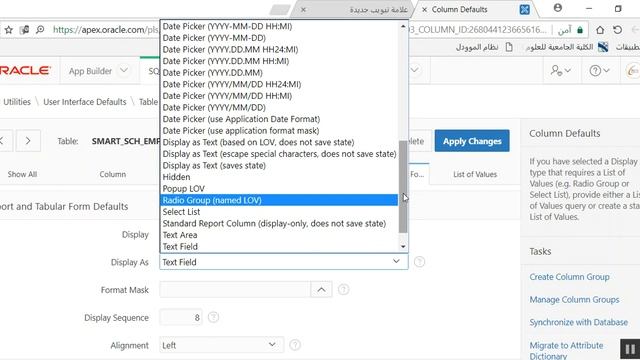Switch to List of Values tab

pos(475,174)
